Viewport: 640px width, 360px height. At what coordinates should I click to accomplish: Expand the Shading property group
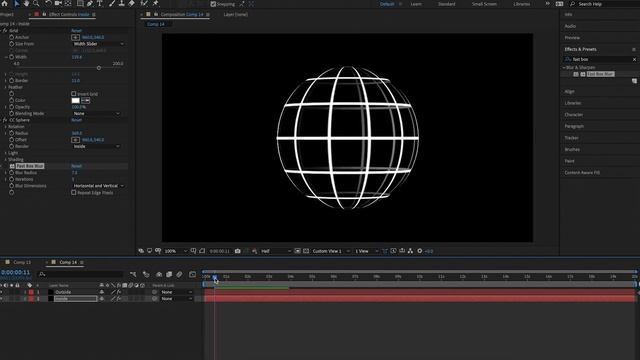coord(6,160)
